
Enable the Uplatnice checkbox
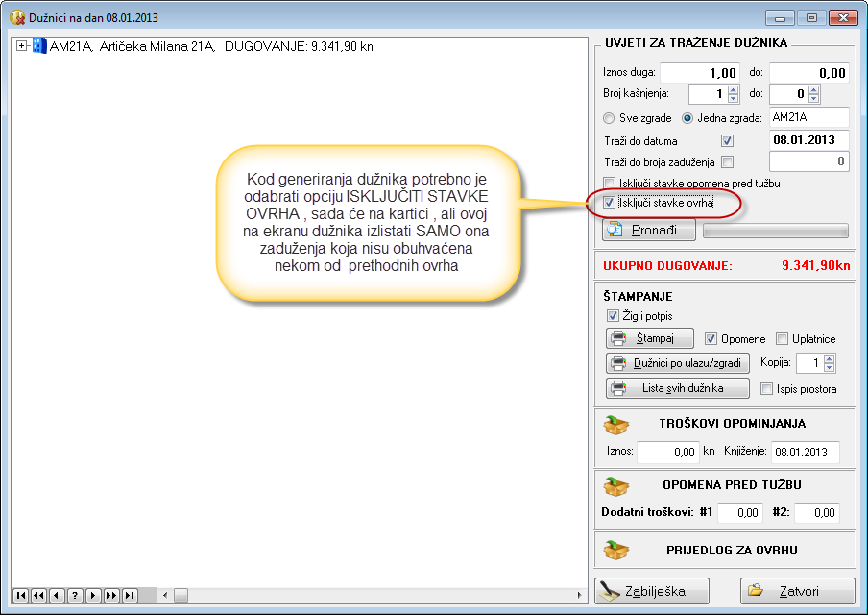[x=782, y=339]
